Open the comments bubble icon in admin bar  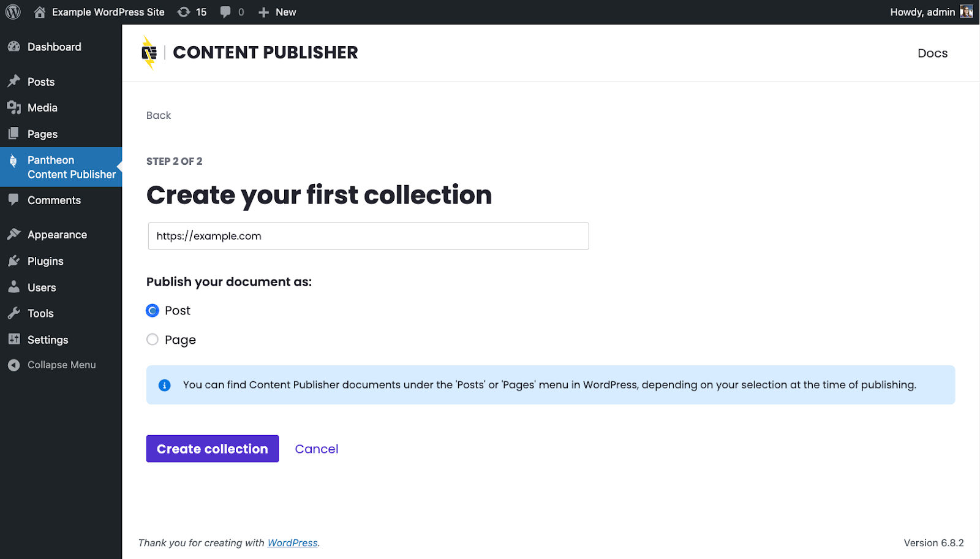click(x=226, y=12)
